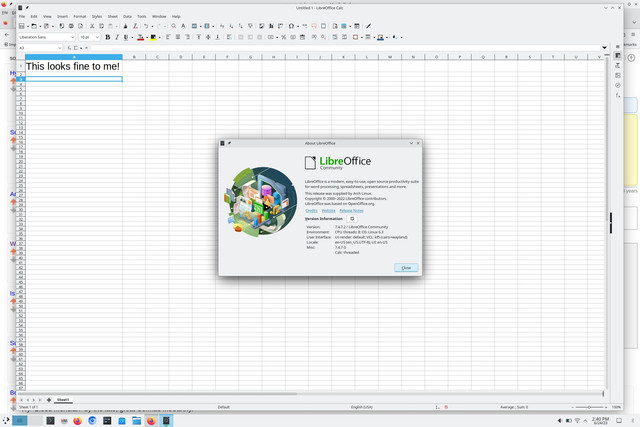Select the Sheet1 tab
This screenshot has width=640, height=427.
(63, 400)
